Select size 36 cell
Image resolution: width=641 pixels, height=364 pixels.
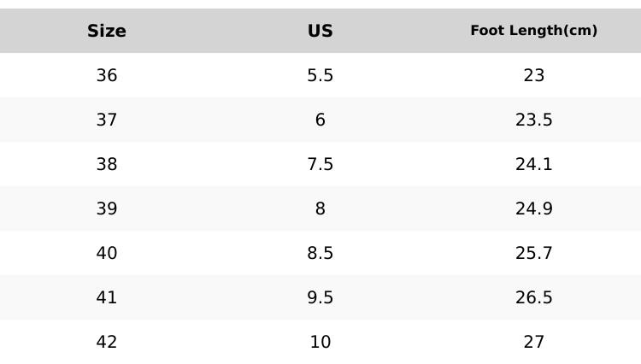[x=107, y=75]
